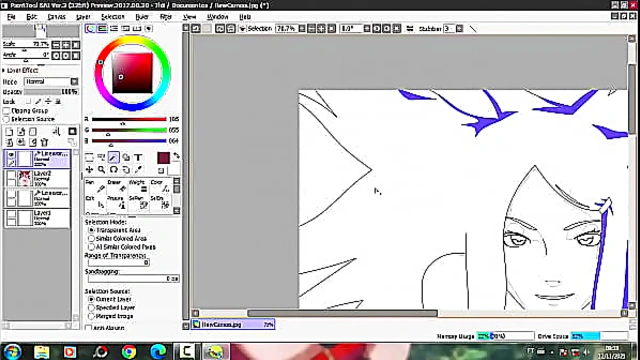The width and height of the screenshot is (640, 360).
Task: Open Microsoft Edge from the taskbar
Action: pos(158,352)
